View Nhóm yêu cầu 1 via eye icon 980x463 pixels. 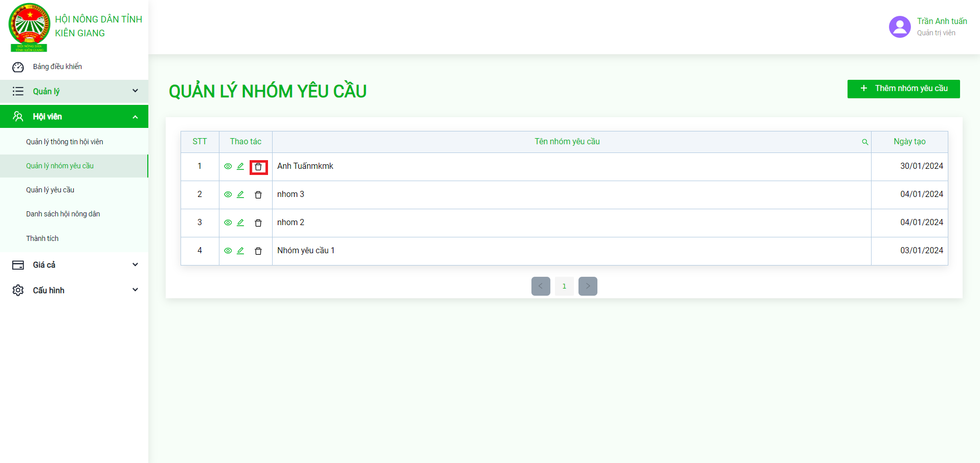(x=228, y=251)
